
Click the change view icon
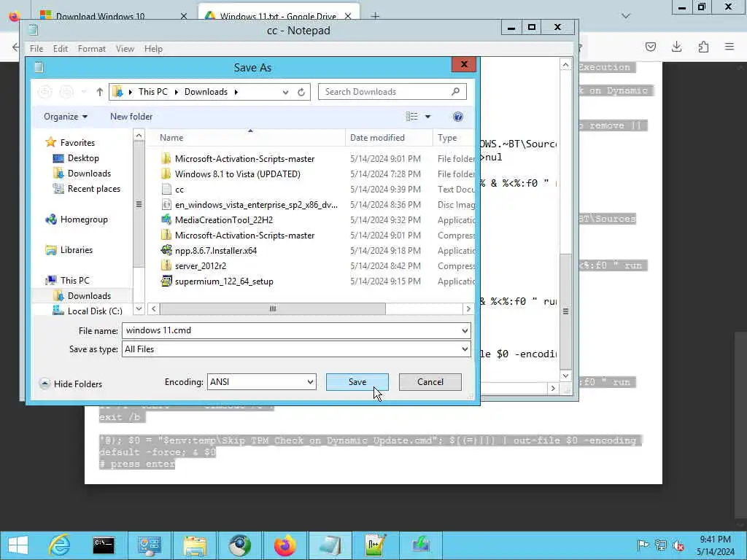coord(412,117)
